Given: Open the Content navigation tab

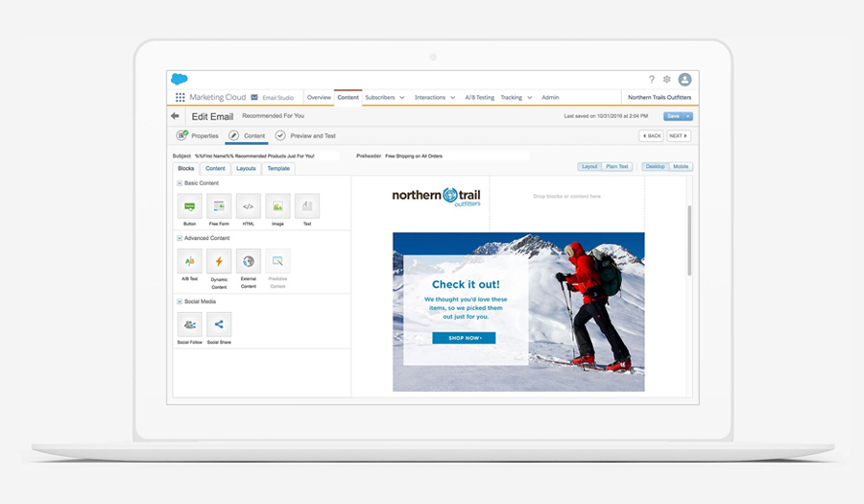Looking at the screenshot, I should click(348, 98).
